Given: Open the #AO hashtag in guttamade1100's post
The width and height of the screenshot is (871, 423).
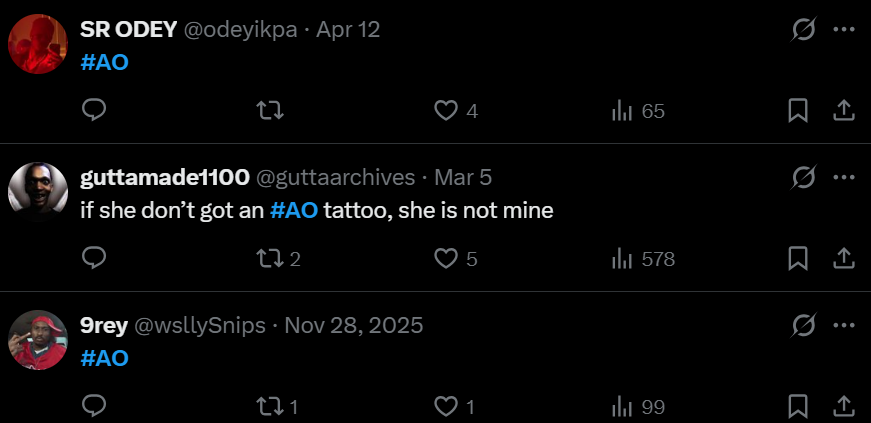Looking at the screenshot, I should (294, 212).
